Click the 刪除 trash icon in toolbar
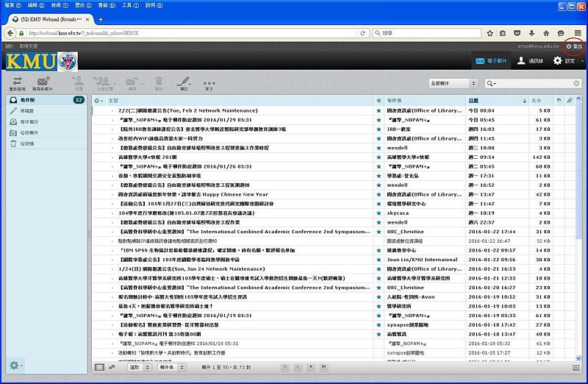 tap(159, 83)
